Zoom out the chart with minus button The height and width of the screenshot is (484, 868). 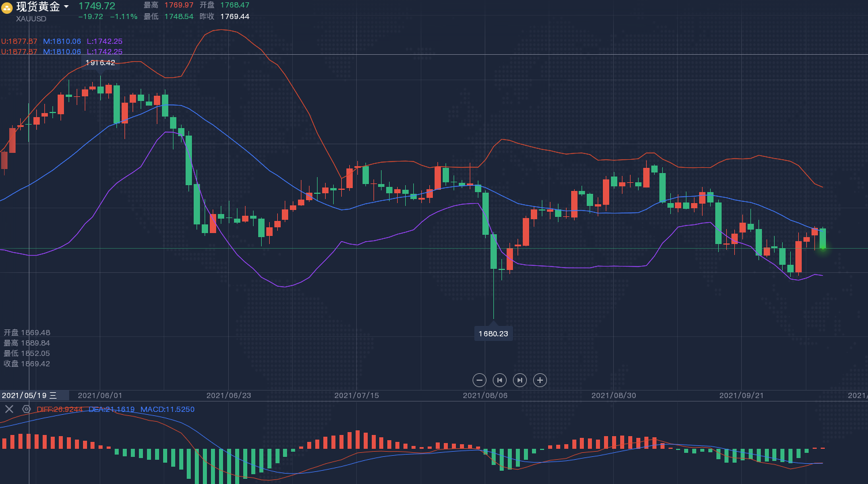pyautogui.click(x=480, y=380)
